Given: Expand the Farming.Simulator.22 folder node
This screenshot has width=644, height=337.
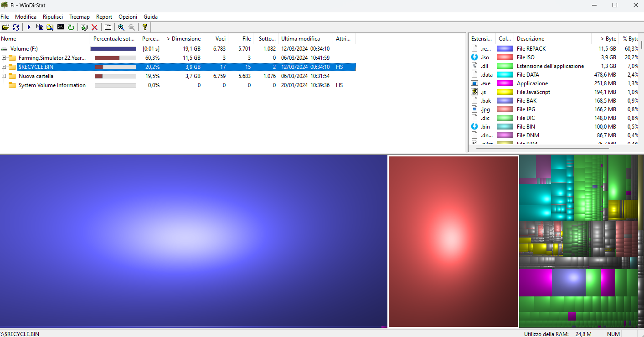Looking at the screenshot, I should [x=4, y=58].
